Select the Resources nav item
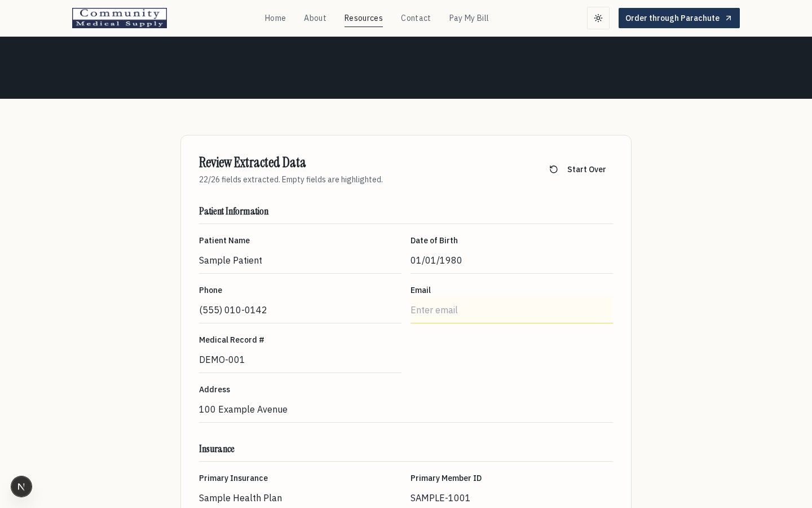Viewport: 812px width, 508px height. click(364, 18)
